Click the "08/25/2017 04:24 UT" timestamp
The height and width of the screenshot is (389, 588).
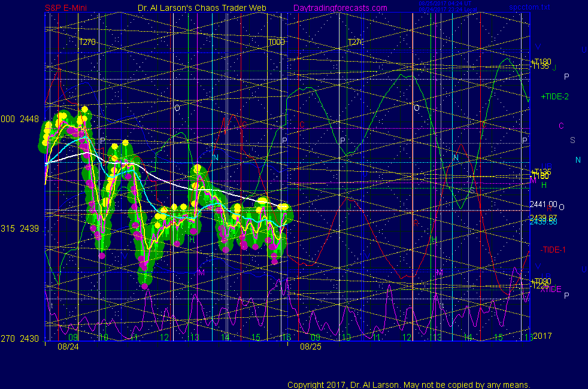pos(445,4)
